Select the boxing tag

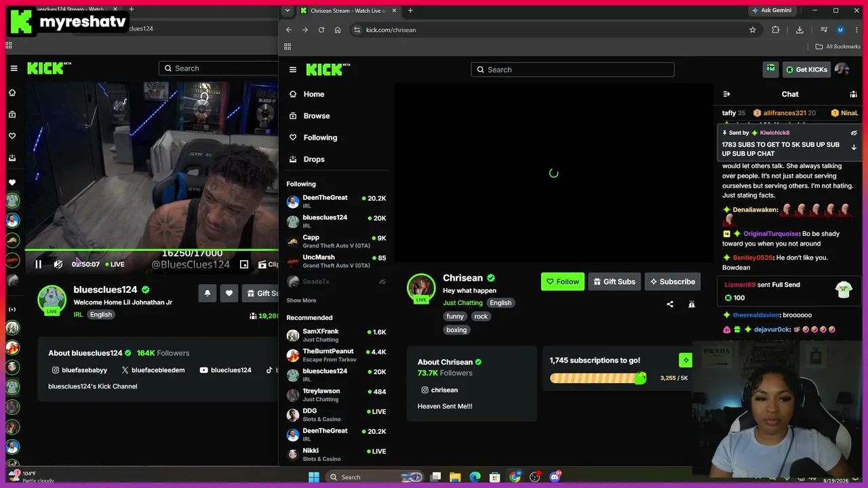(456, 330)
